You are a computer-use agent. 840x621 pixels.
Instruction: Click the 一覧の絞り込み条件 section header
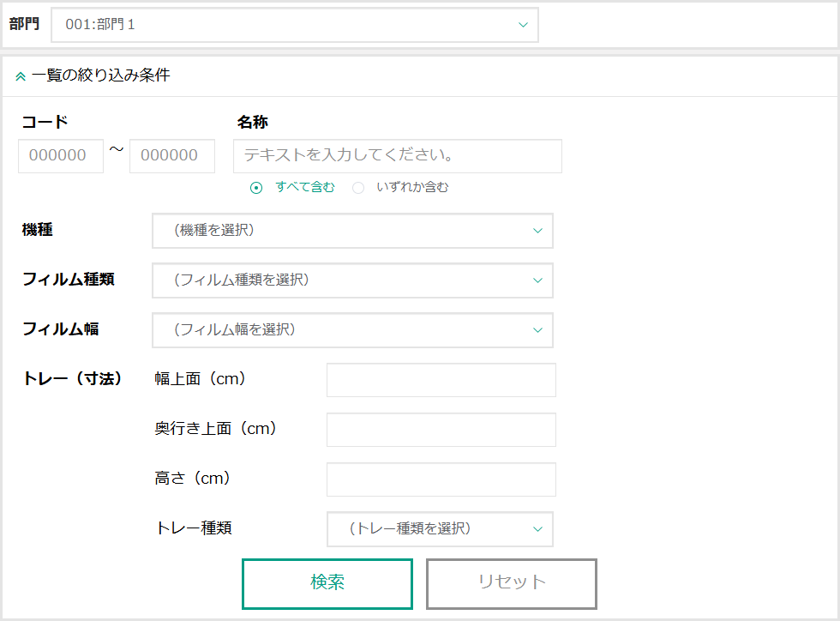click(x=101, y=75)
